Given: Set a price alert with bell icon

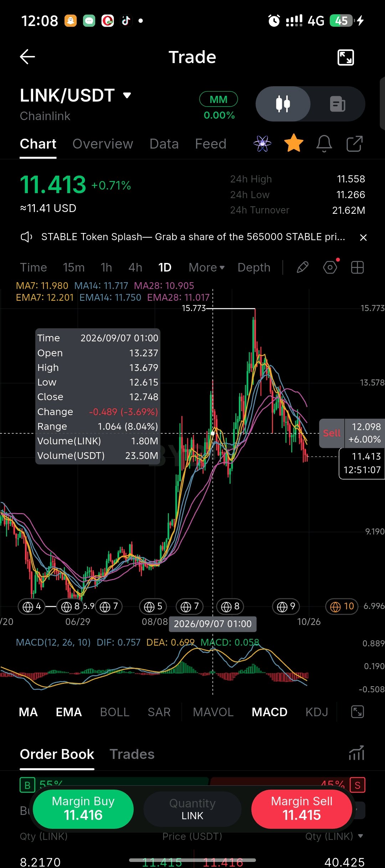Looking at the screenshot, I should [x=324, y=144].
